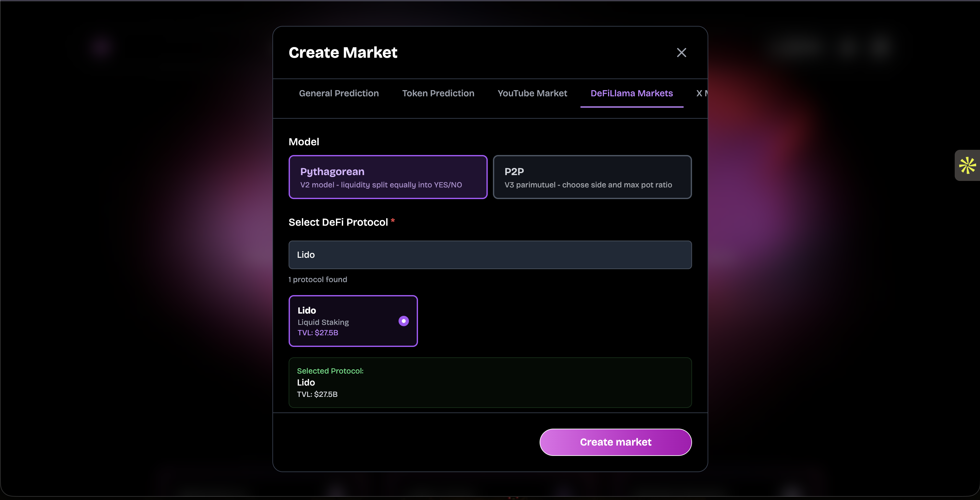
Task: Click the Selected Protocol confirmation panel
Action: 490,382
